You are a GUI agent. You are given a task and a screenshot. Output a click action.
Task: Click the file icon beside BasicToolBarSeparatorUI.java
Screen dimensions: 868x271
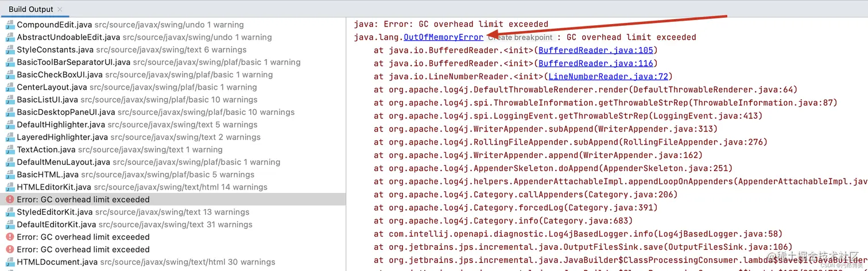(x=10, y=62)
